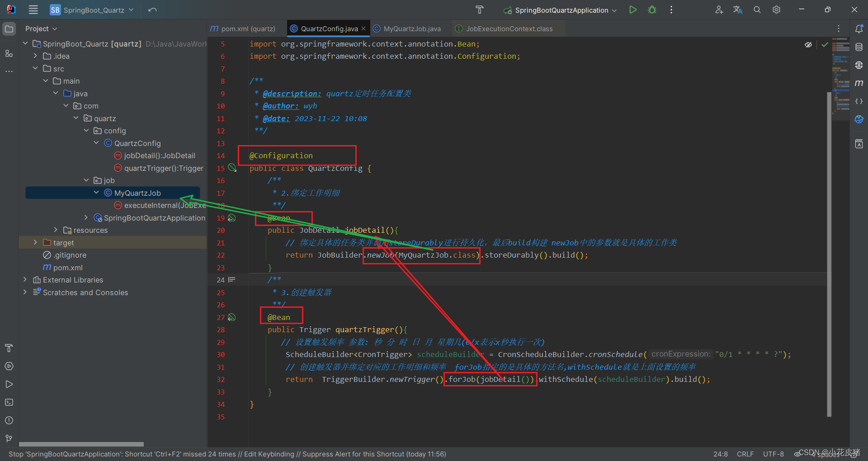Open the Build tool window on left bar
Viewport: 868px width, 461px height.
coord(9,348)
